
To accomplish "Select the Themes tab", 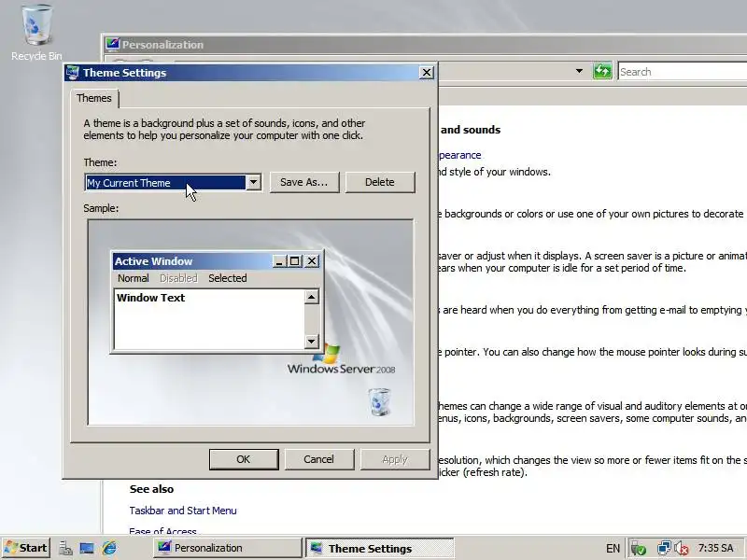I will (94, 98).
